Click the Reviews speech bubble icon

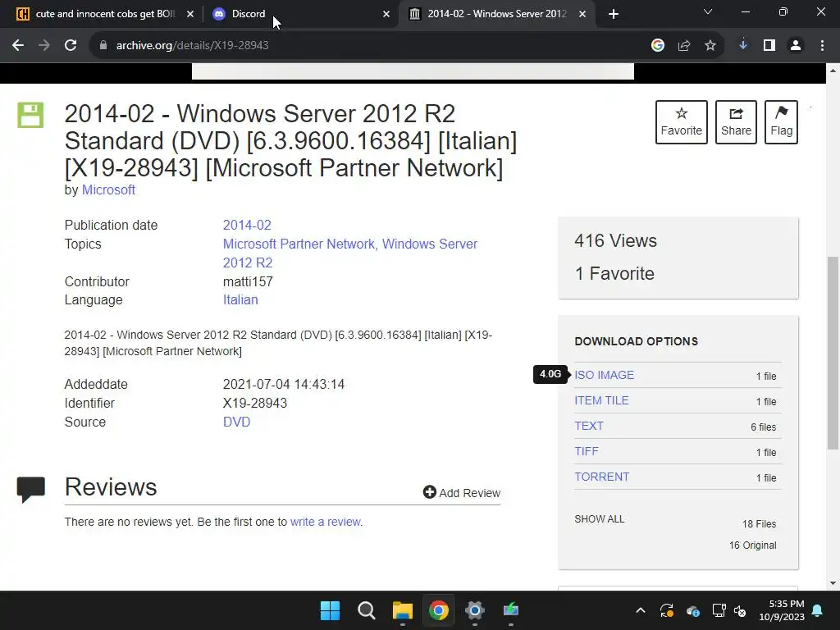click(x=31, y=489)
